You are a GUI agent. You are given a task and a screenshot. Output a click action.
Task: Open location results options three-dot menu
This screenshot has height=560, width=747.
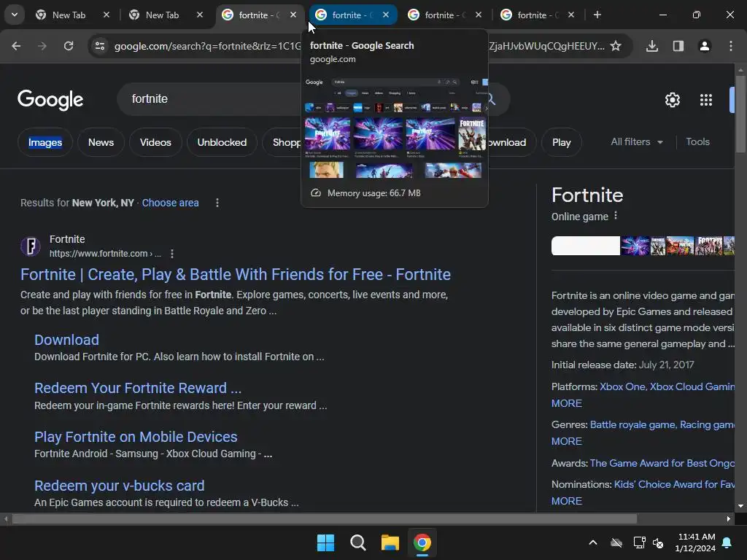[217, 203]
